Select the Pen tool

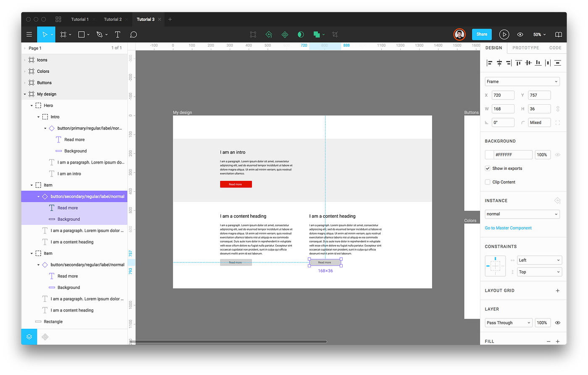coord(100,34)
